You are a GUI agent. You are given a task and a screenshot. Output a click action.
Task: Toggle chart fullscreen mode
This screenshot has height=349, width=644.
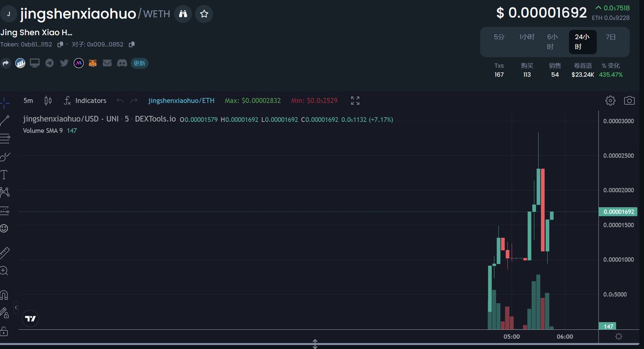(355, 100)
